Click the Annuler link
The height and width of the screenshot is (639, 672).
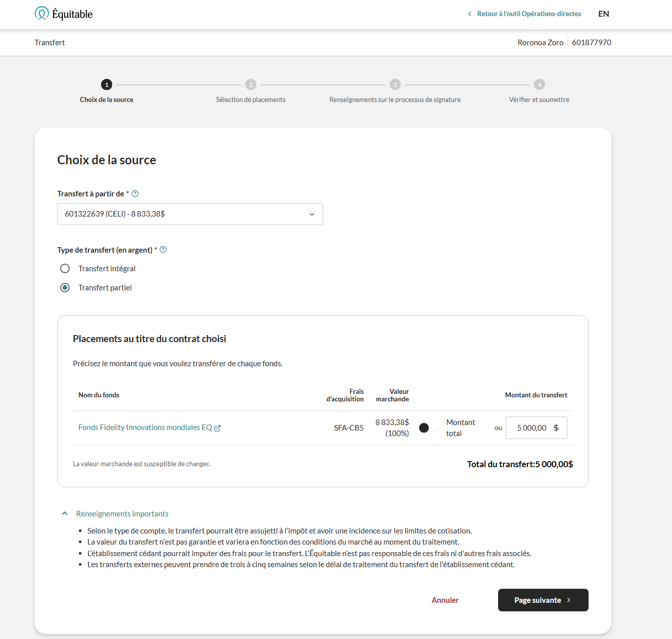[445, 600]
